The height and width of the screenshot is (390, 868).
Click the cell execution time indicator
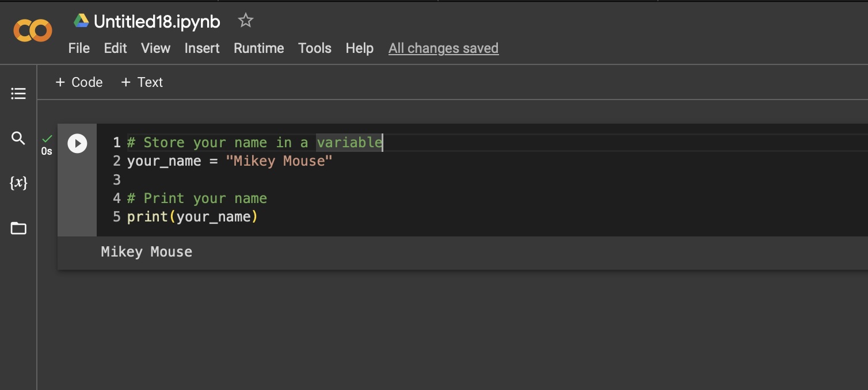(x=46, y=152)
